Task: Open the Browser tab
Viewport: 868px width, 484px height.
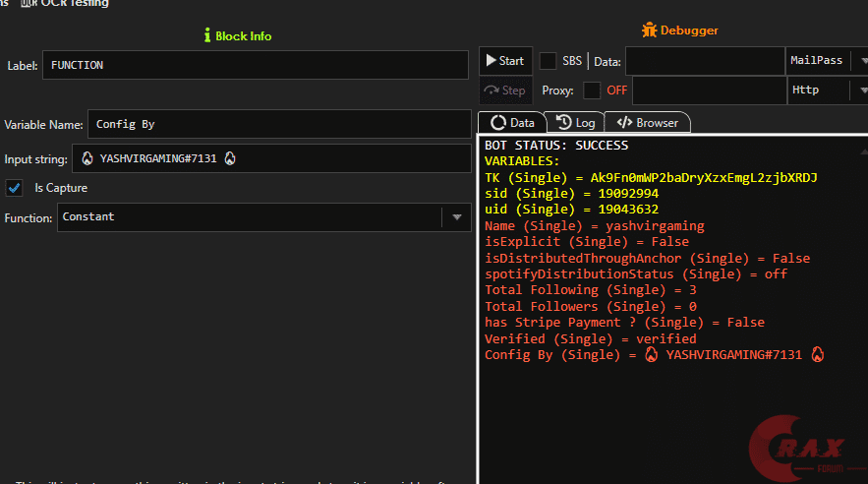Action: [648, 123]
